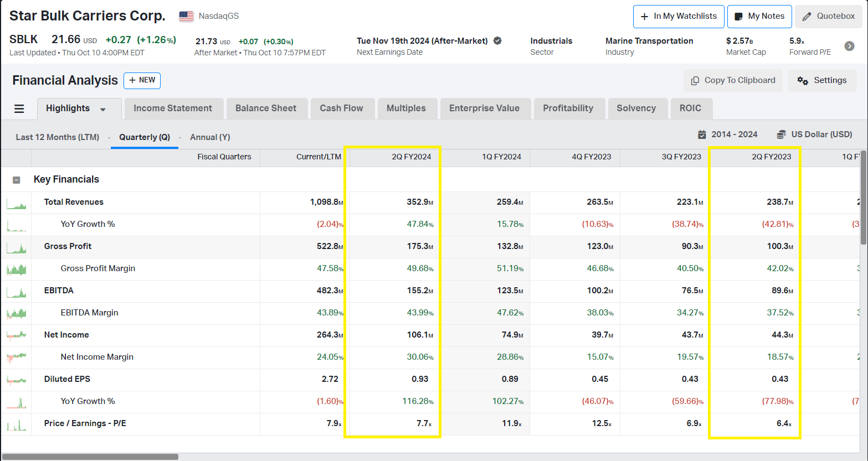Collapse the Key Financials section
868x461 pixels.
[17, 180]
